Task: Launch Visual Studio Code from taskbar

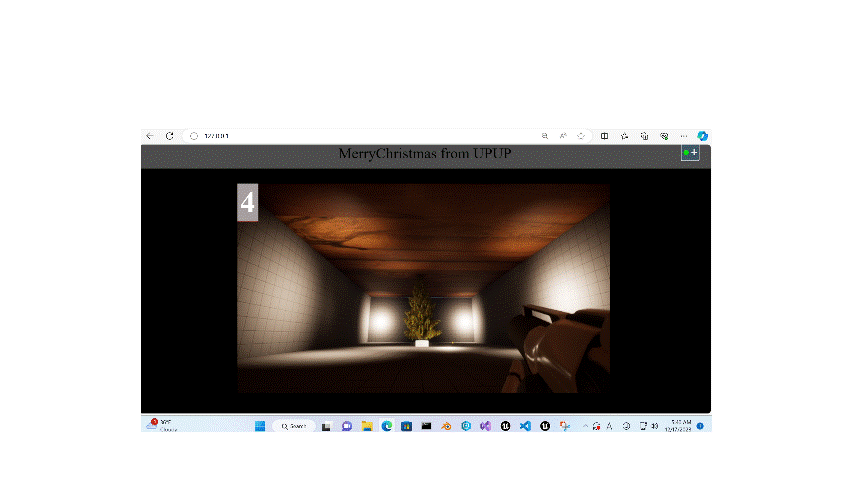Action: pyautogui.click(x=524, y=426)
